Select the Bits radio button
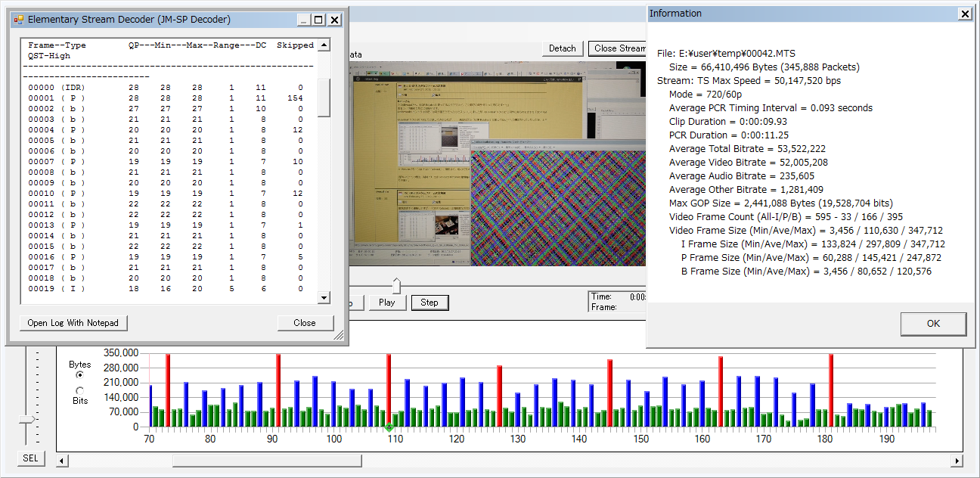The width and height of the screenshot is (980, 478). 80,390
